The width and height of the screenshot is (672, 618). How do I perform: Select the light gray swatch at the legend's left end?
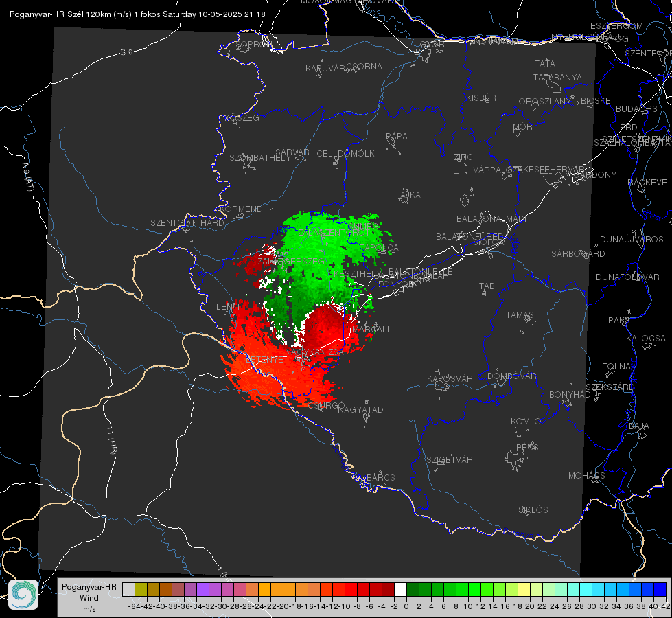point(128,590)
